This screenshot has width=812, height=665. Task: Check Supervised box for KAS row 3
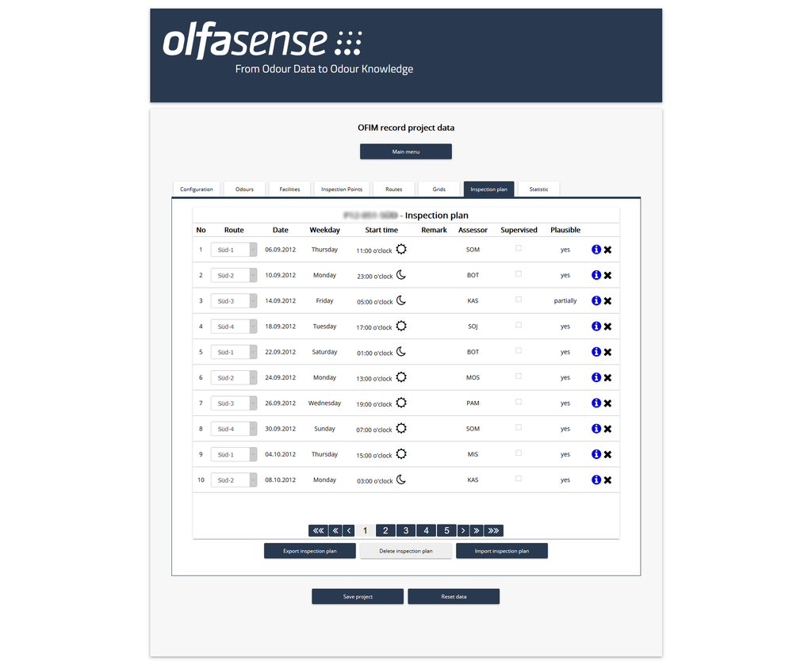(519, 300)
